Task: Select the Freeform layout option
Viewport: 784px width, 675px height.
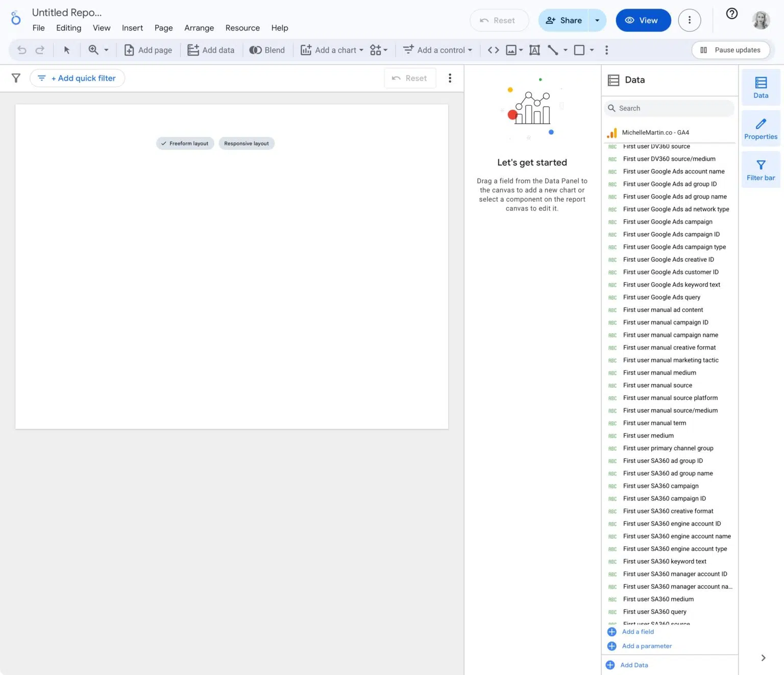Action: tap(185, 143)
